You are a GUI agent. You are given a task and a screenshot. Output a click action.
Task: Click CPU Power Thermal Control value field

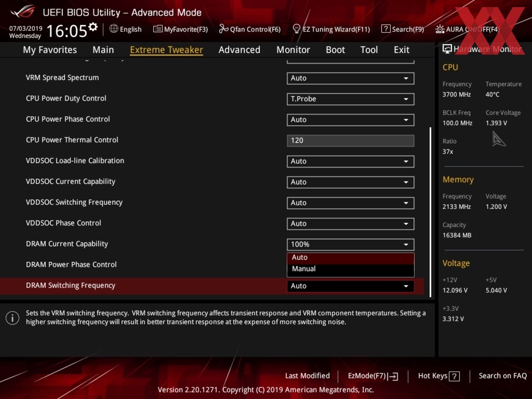350,140
